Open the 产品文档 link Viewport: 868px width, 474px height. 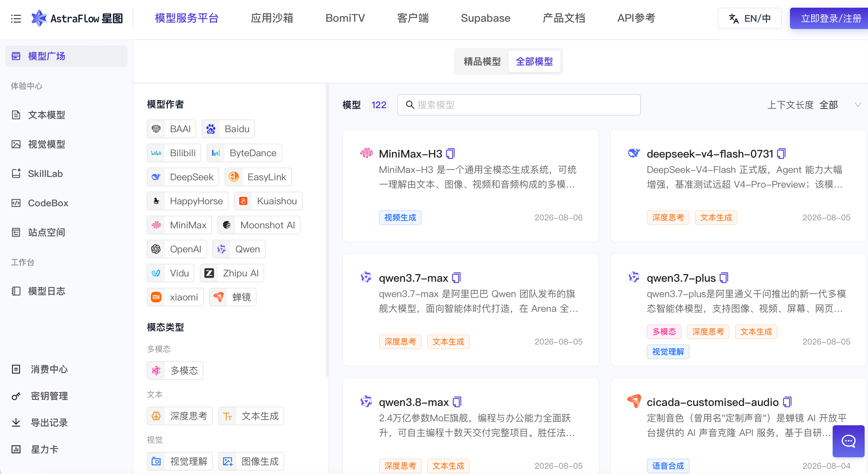point(564,18)
